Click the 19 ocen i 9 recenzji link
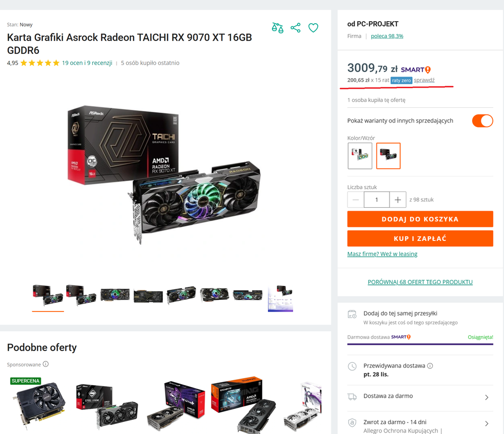 click(x=87, y=63)
